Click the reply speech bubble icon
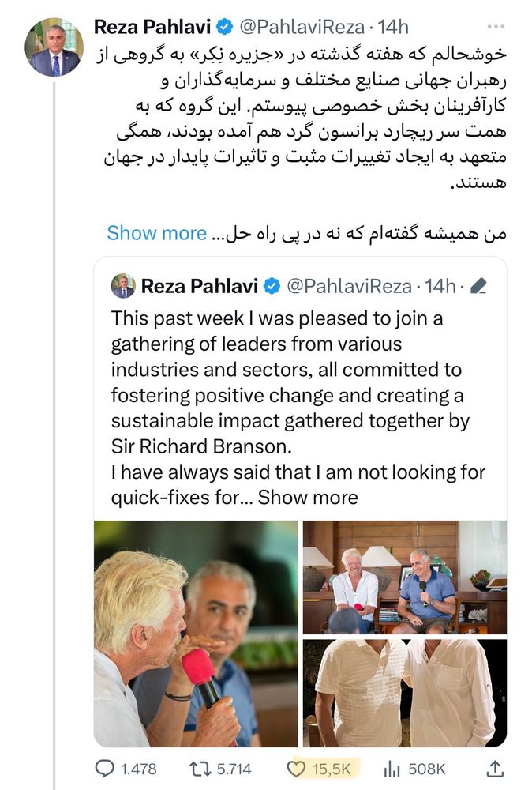Screen dimensions: 532x790 [105, 768]
